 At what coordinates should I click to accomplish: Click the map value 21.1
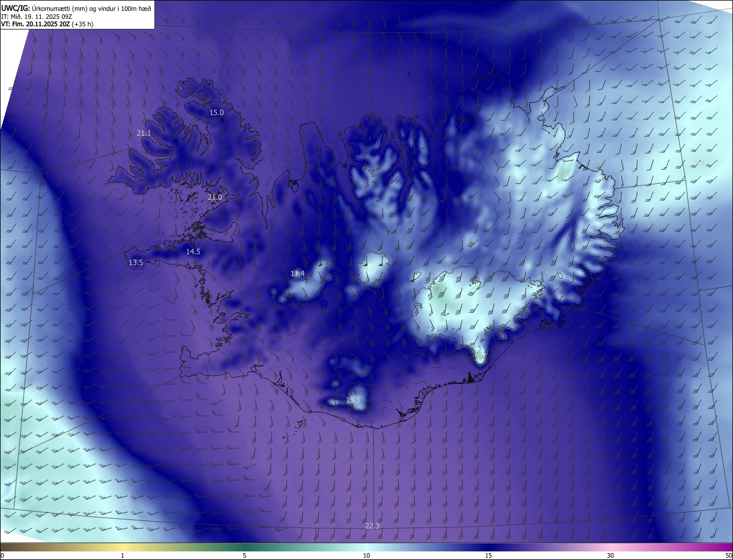pos(144,133)
